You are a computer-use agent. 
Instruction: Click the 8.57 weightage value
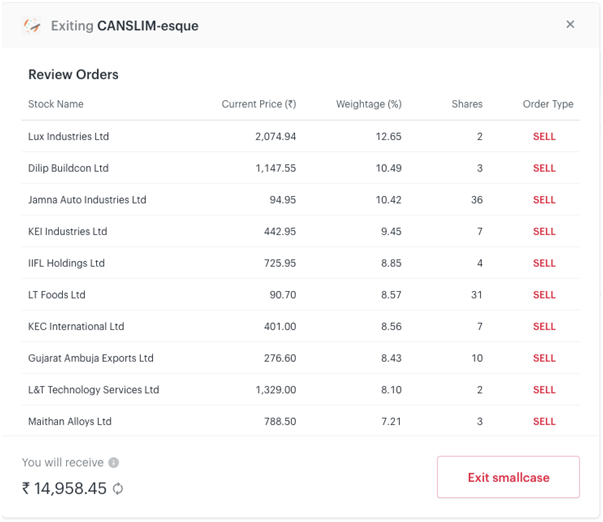(x=391, y=295)
